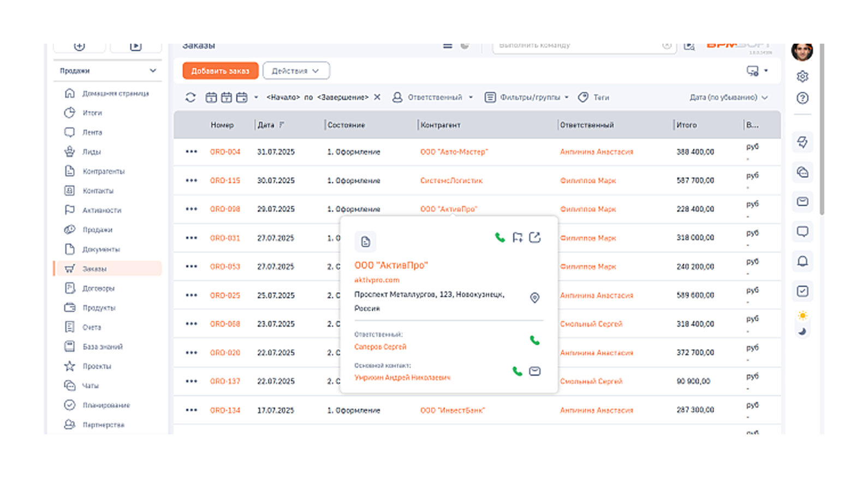Call ООО "АктивПро" via top phone icon

tap(500, 237)
